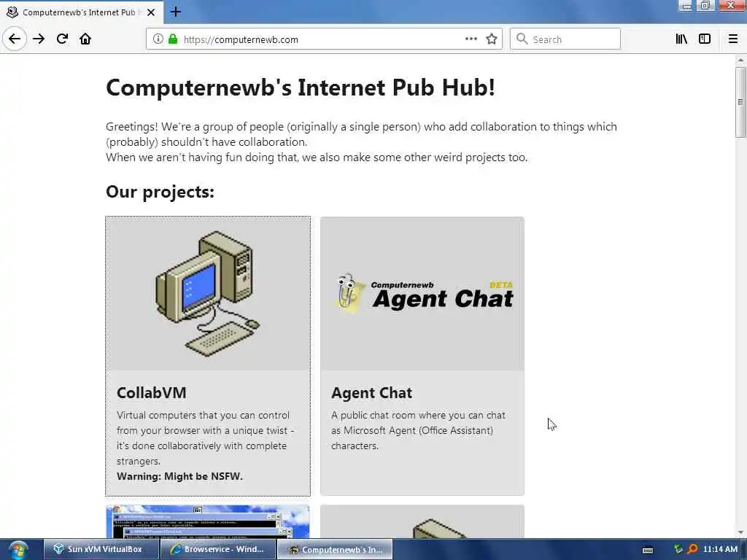Viewport: 747px width, 560px height.
Task: Open a new tab with plus
Action: coord(175,12)
